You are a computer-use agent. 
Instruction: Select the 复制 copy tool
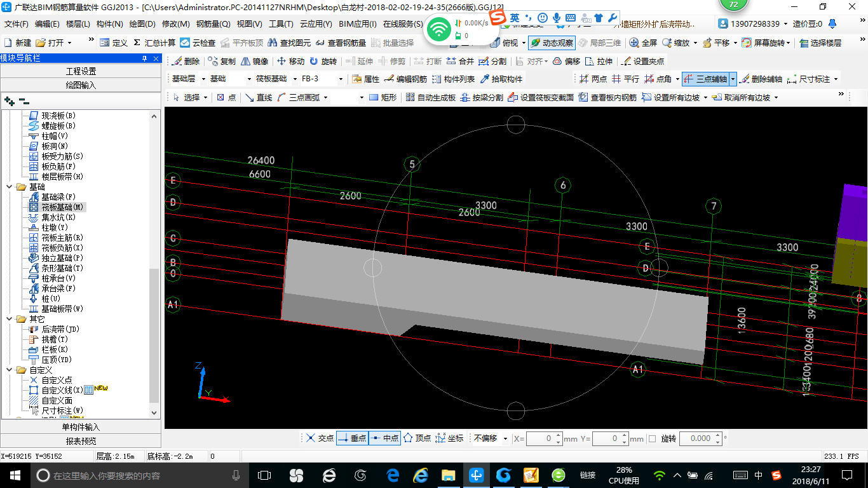[221, 61]
